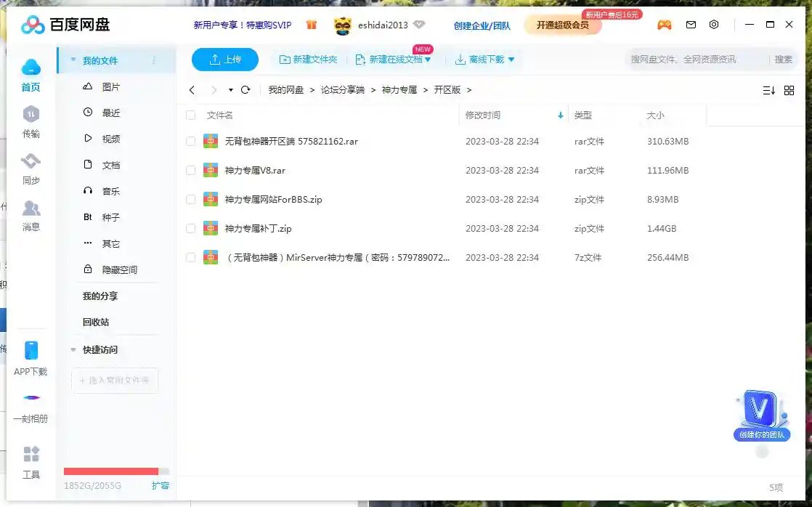Screen dimensions: 812x507
Task: Click 新用户专享!特惠购SVIP link
Action: coord(243,25)
